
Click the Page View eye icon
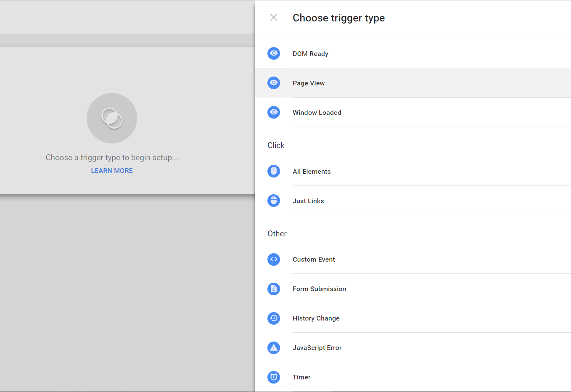(274, 83)
